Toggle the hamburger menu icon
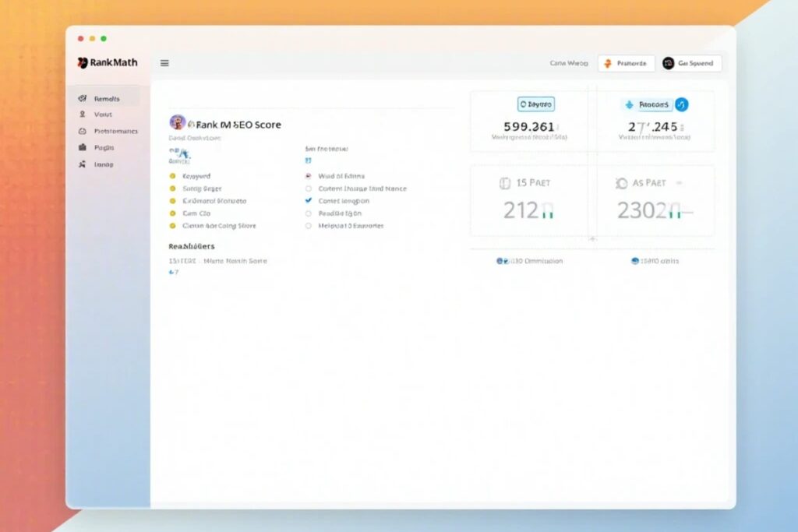The image size is (798, 532). click(164, 63)
